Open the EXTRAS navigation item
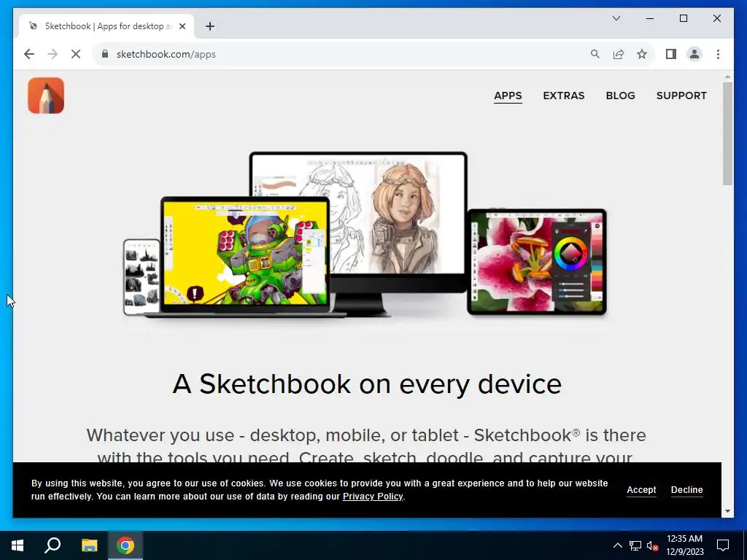This screenshot has height=560, width=747. tap(564, 96)
